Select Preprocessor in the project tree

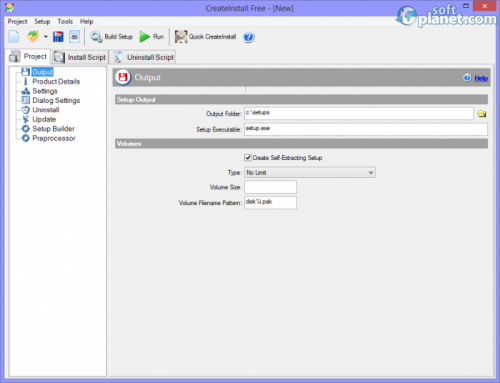coord(54,138)
